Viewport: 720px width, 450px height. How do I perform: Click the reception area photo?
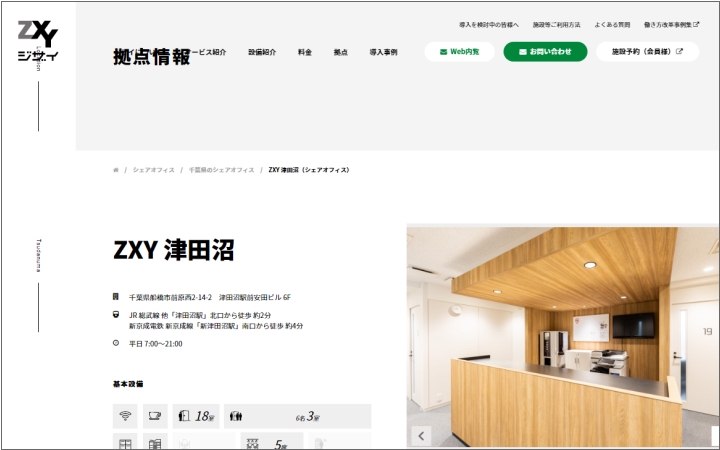562,337
